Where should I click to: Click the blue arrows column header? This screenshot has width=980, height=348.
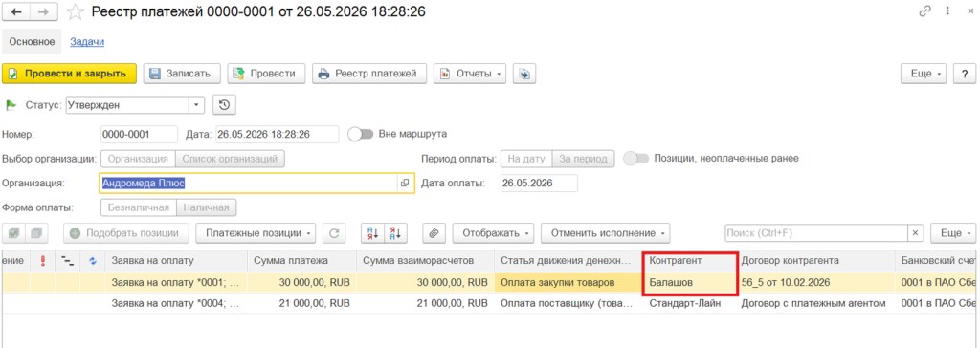tap(93, 261)
